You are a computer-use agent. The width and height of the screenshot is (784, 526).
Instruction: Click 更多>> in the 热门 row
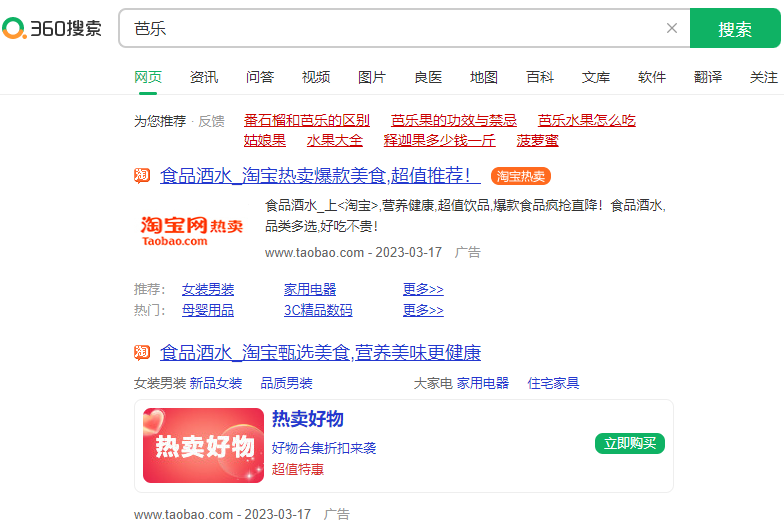[x=423, y=310]
